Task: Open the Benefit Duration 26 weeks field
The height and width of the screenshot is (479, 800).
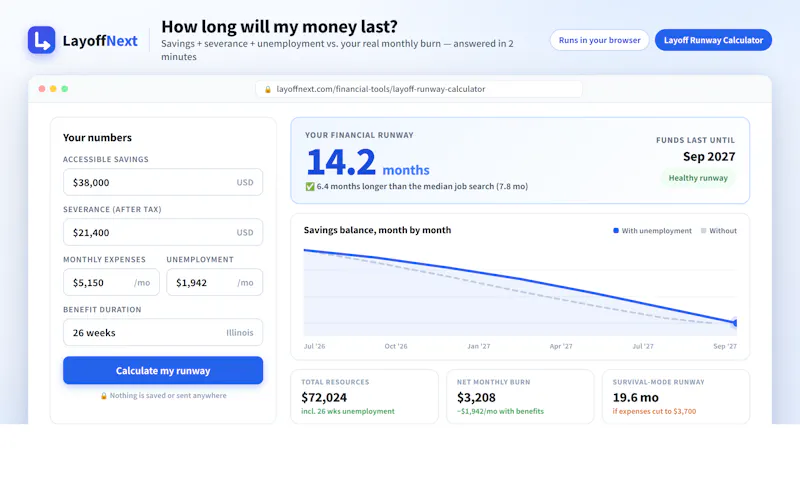Action: coord(163,332)
